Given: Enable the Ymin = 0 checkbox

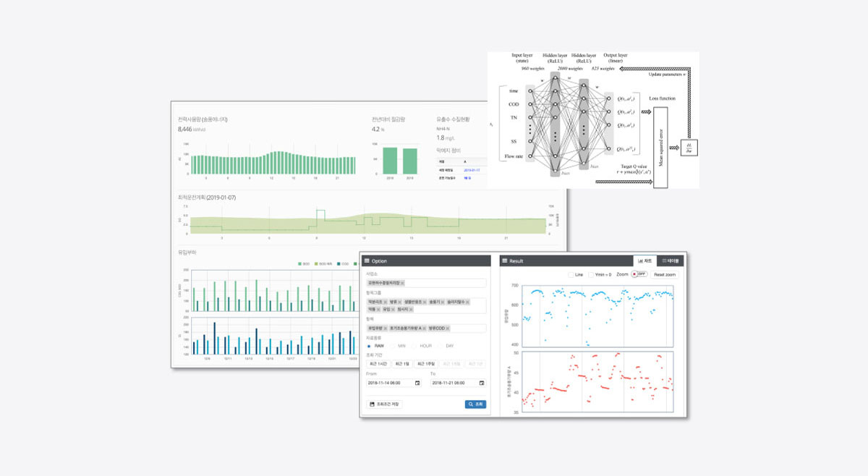Looking at the screenshot, I should (x=590, y=275).
